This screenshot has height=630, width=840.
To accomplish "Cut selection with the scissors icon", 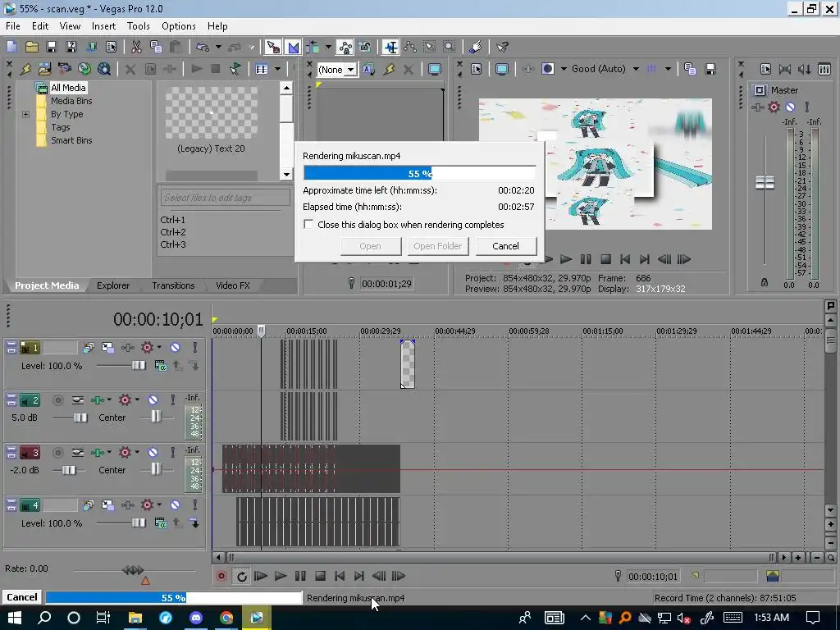I will pos(137,47).
